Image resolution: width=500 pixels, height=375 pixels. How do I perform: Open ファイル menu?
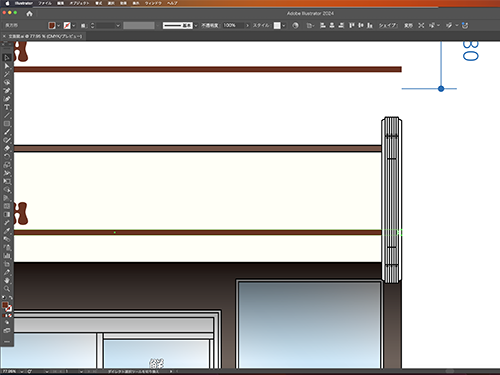pyautogui.click(x=45, y=3)
